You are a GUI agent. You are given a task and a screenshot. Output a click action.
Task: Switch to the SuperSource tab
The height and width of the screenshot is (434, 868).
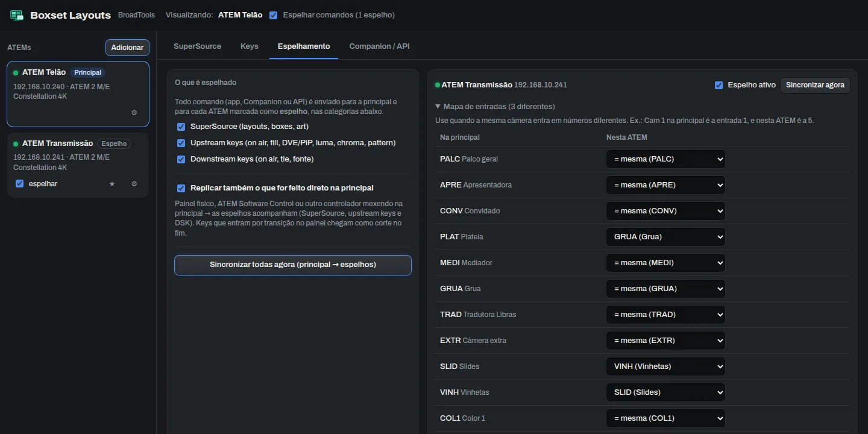click(197, 46)
